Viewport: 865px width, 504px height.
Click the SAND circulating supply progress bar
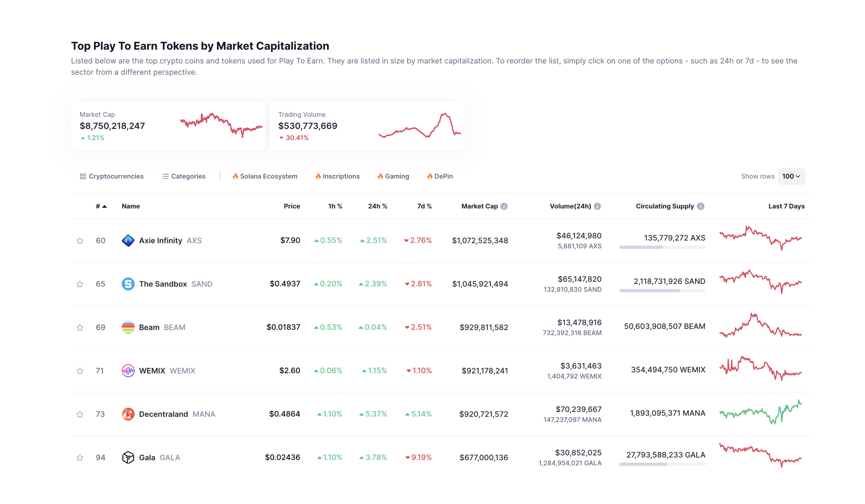click(x=662, y=291)
